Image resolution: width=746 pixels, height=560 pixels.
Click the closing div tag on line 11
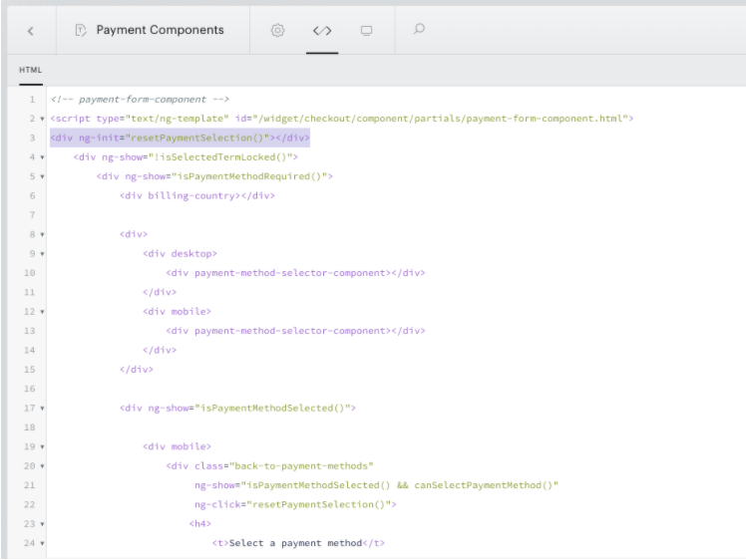pos(160,292)
